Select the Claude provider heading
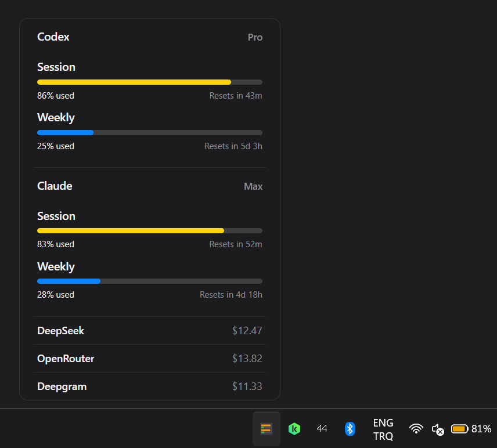Viewport: 497px width, 448px height. (55, 186)
